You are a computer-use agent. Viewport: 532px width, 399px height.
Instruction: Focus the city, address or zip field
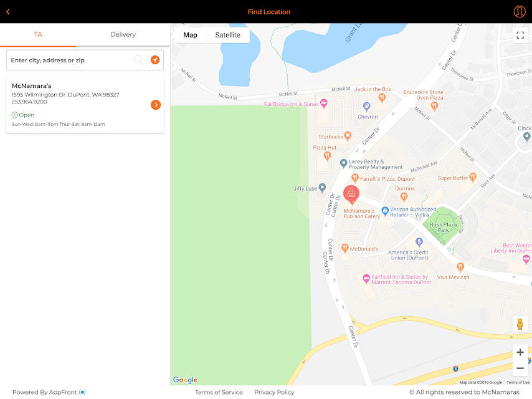(71, 60)
